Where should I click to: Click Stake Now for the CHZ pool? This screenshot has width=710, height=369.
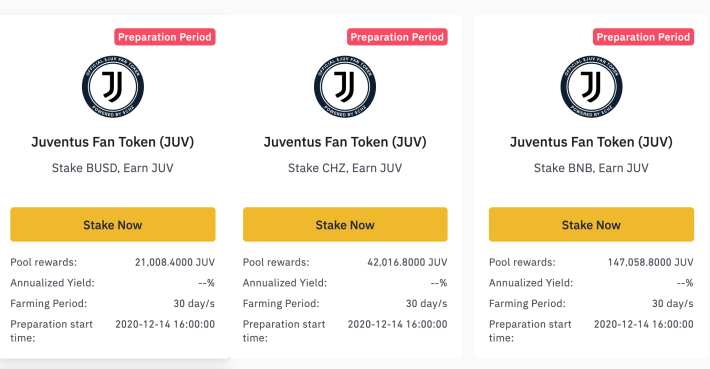tap(345, 225)
